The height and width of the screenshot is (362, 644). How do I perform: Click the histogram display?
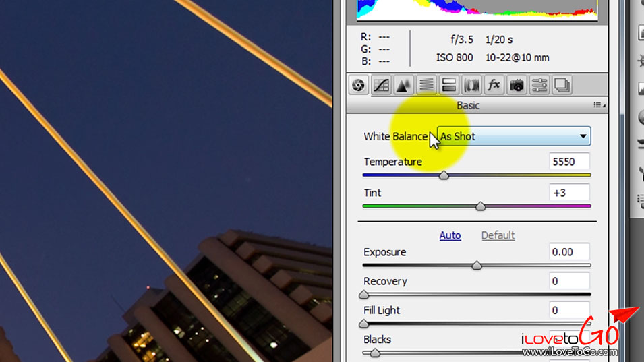(477, 9)
